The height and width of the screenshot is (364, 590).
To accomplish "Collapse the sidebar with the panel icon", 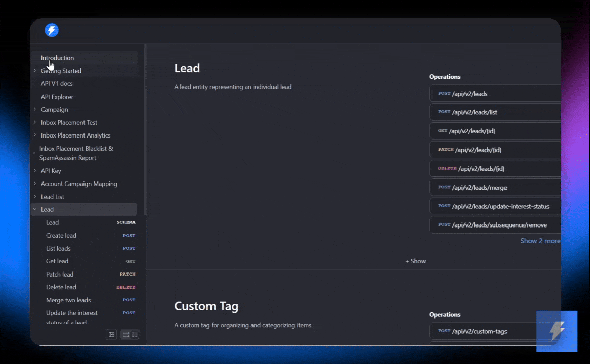I will pyautogui.click(x=112, y=334).
